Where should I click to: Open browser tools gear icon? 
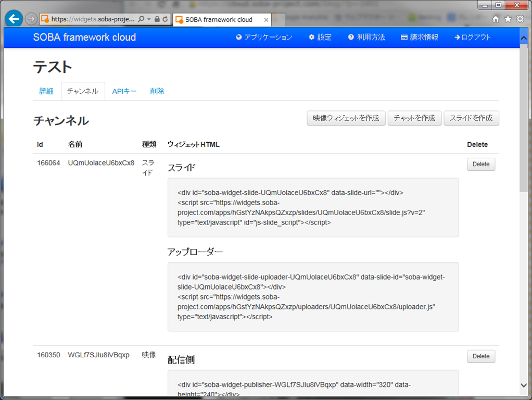(520, 19)
